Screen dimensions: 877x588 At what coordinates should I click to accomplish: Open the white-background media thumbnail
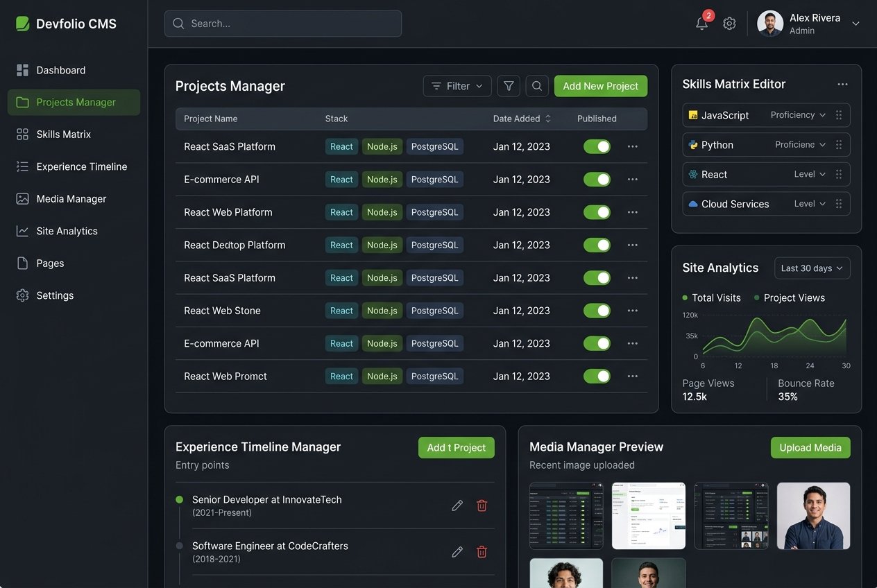pyautogui.click(x=649, y=516)
